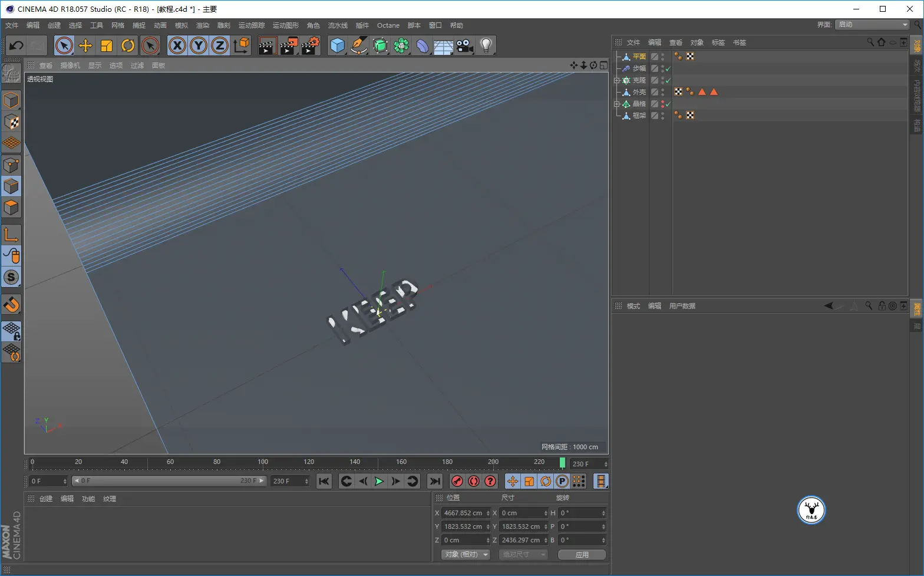
Task: Click the green playhead marker on the timeline
Action: point(562,463)
